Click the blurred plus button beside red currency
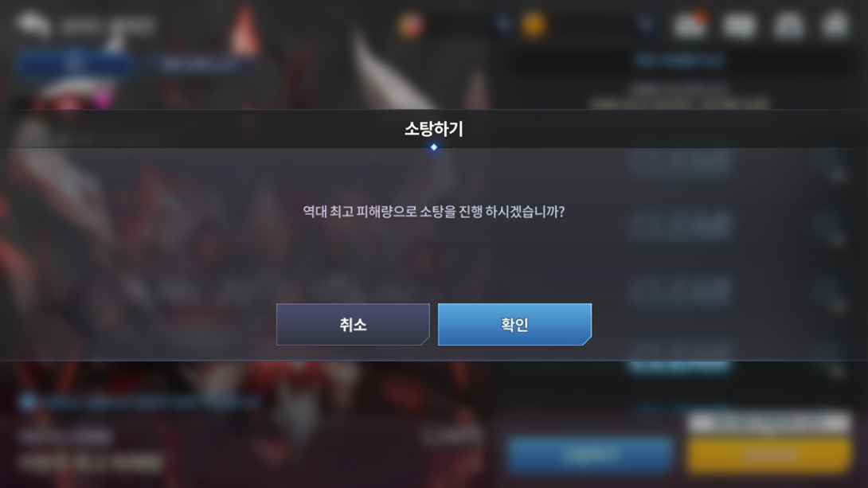868x488 pixels. (x=502, y=25)
